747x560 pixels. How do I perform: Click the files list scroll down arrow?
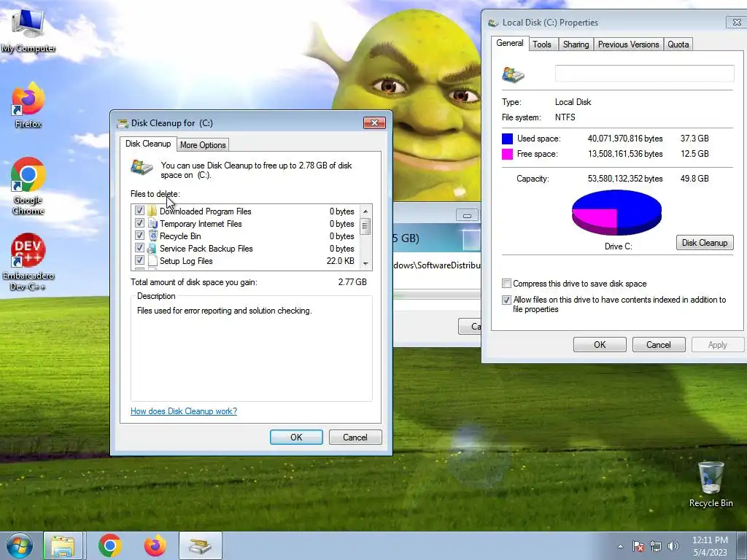tap(365, 263)
